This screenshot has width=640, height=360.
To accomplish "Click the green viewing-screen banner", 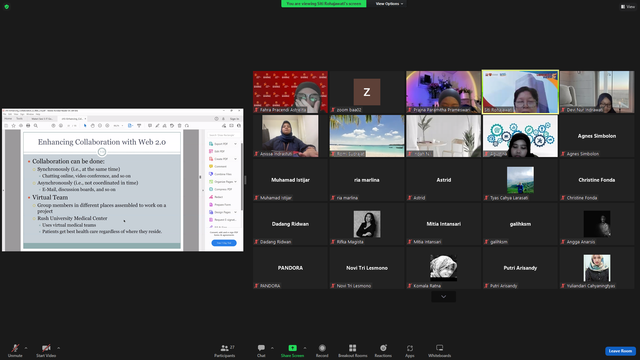I will tap(324, 4).
